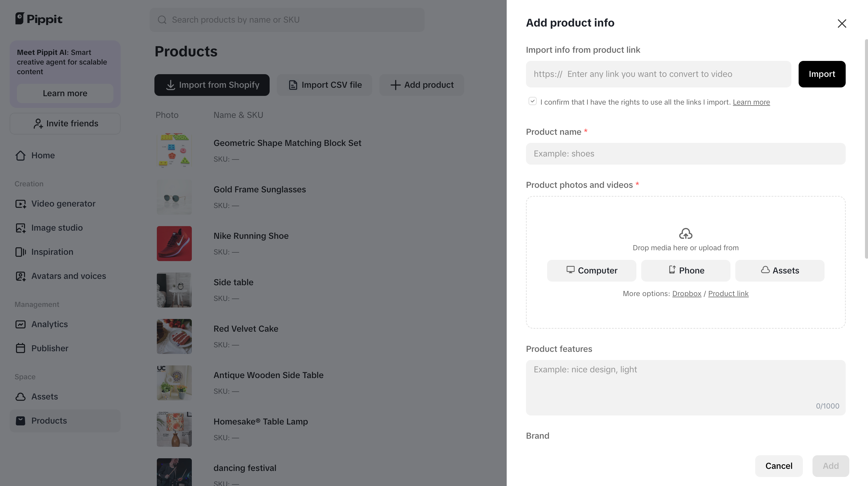Open the Publisher section

[50, 348]
